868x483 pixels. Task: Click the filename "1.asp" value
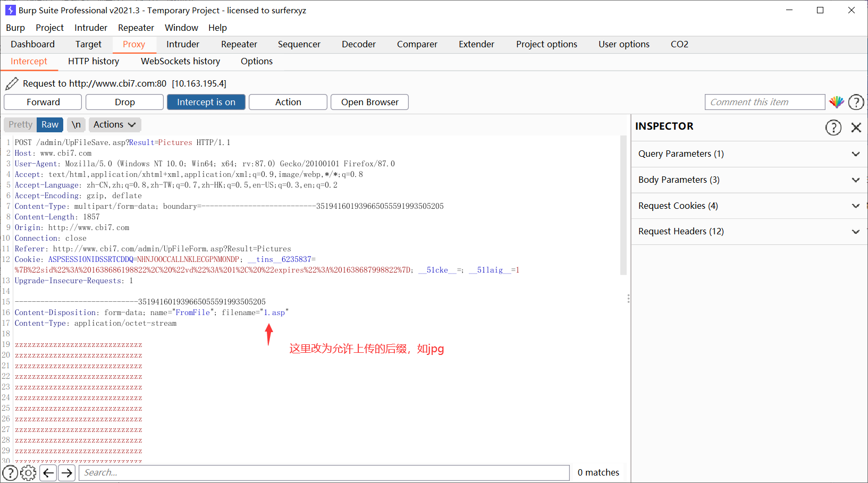[x=274, y=312]
